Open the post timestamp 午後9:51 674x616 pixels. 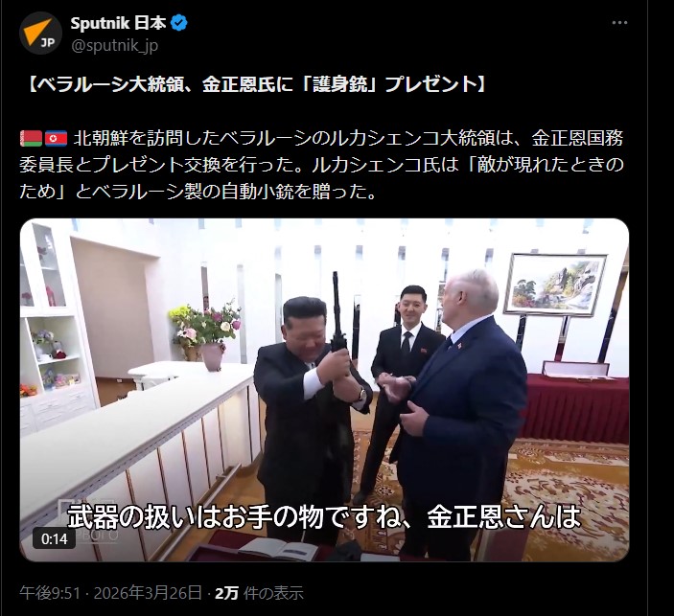50,593
